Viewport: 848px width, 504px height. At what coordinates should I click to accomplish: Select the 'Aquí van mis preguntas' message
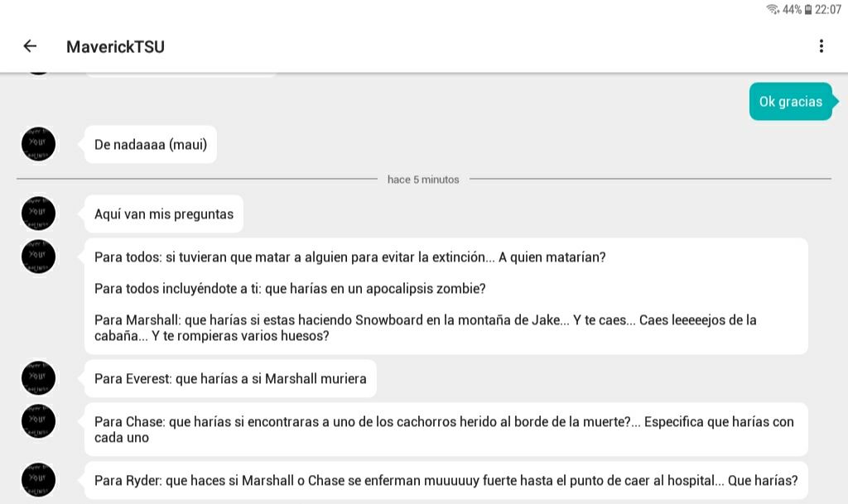(x=163, y=214)
